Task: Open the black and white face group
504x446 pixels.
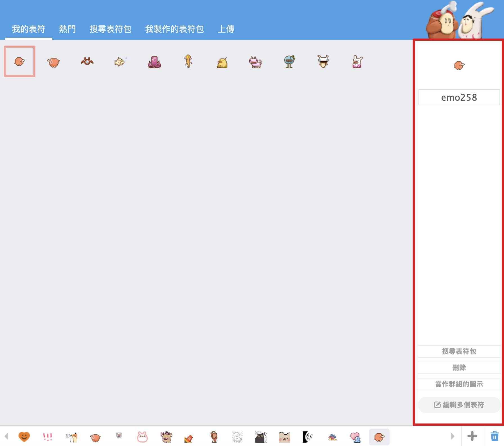Action: click(x=308, y=437)
